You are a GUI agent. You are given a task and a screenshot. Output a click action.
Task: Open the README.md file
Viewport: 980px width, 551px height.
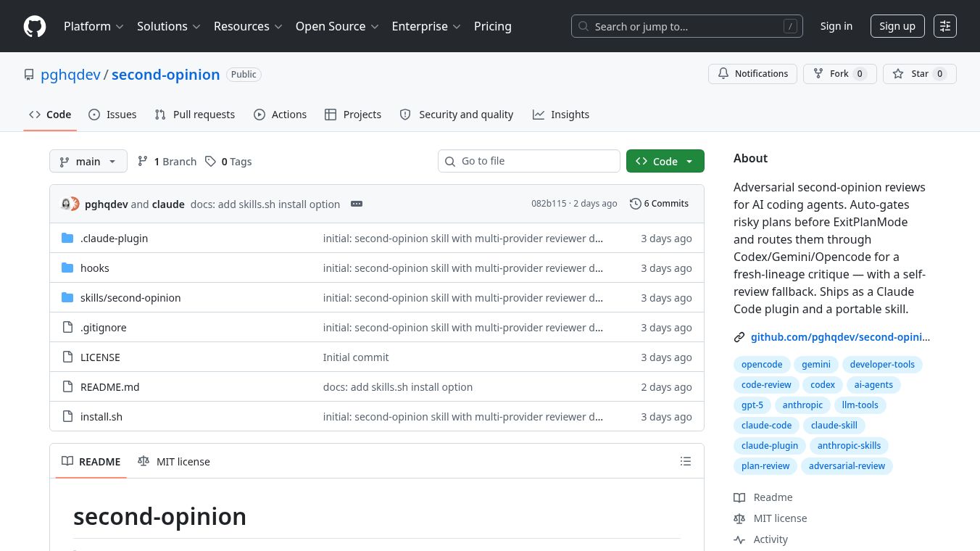109,387
